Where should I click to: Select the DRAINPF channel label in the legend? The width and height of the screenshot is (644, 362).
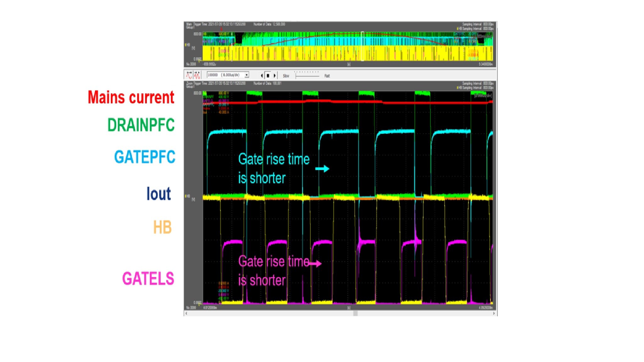[209, 96]
